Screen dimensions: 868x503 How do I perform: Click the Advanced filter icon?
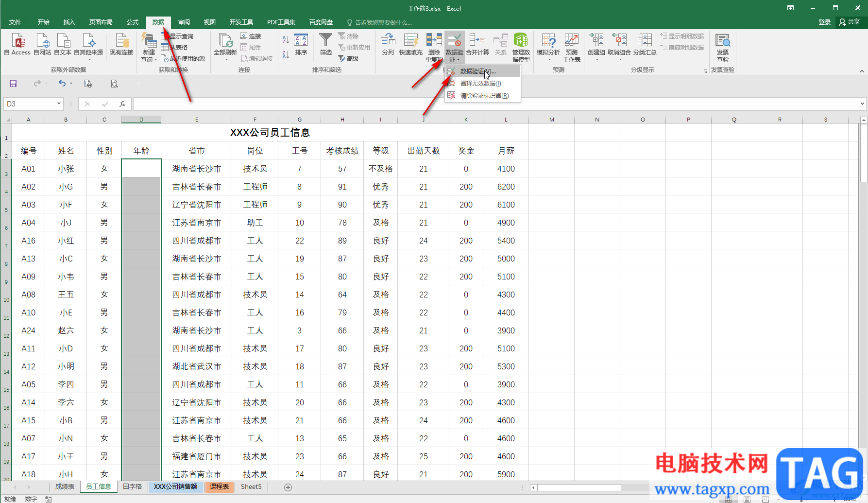[349, 58]
